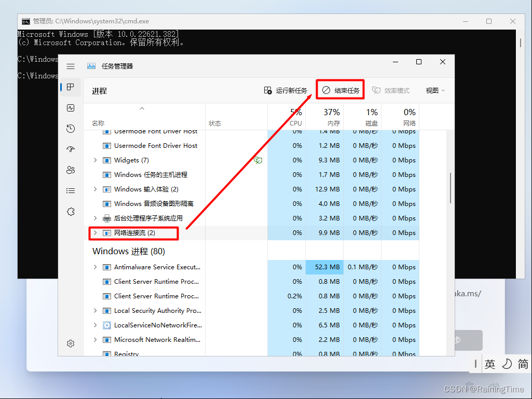Screen dimensions: 532x399
Task: Click the efficiency mode leaf icon in toolbar
Action: (x=376, y=90)
